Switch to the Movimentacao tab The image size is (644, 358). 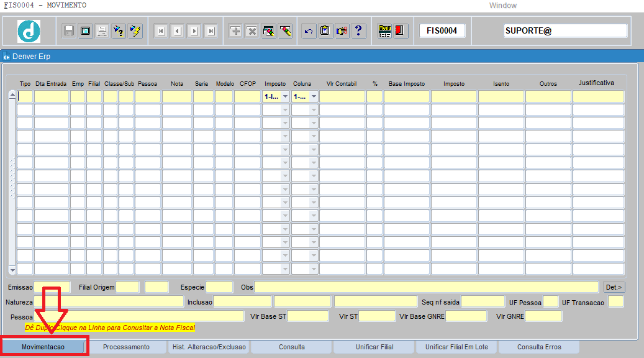[x=43, y=347]
